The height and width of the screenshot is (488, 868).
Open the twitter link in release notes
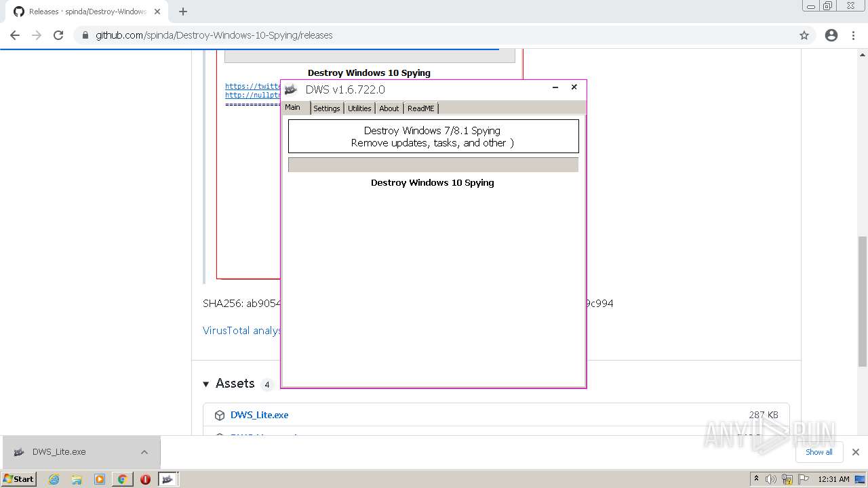click(x=252, y=86)
